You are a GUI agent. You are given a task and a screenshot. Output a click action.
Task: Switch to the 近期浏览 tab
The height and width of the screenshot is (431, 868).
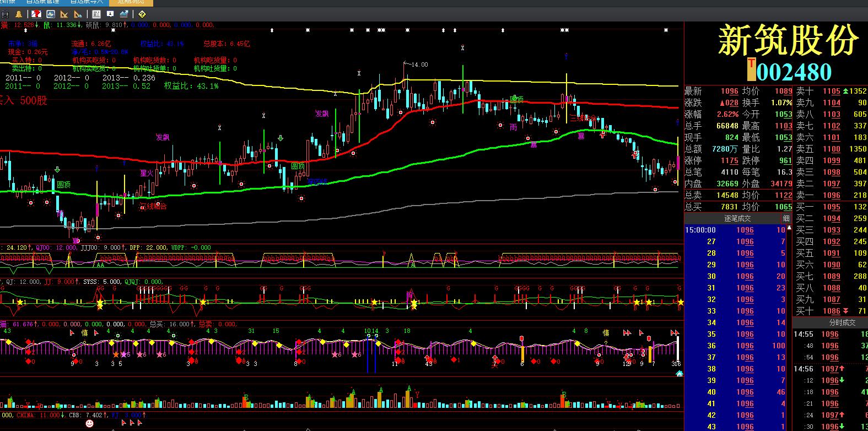132,3
